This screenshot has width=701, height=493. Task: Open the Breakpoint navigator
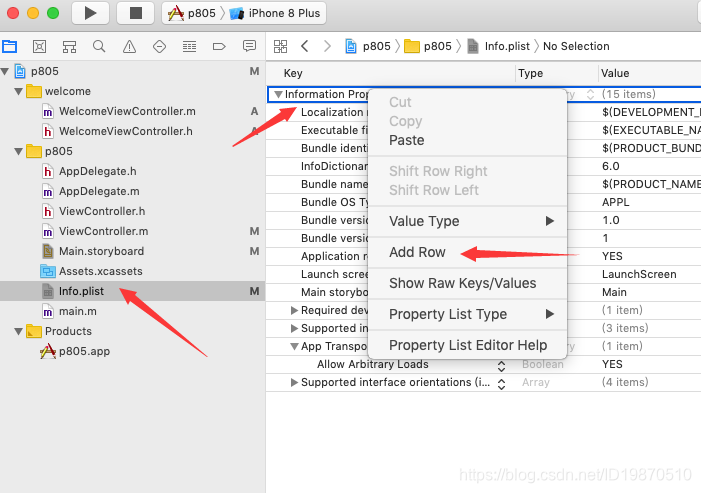tap(219, 46)
